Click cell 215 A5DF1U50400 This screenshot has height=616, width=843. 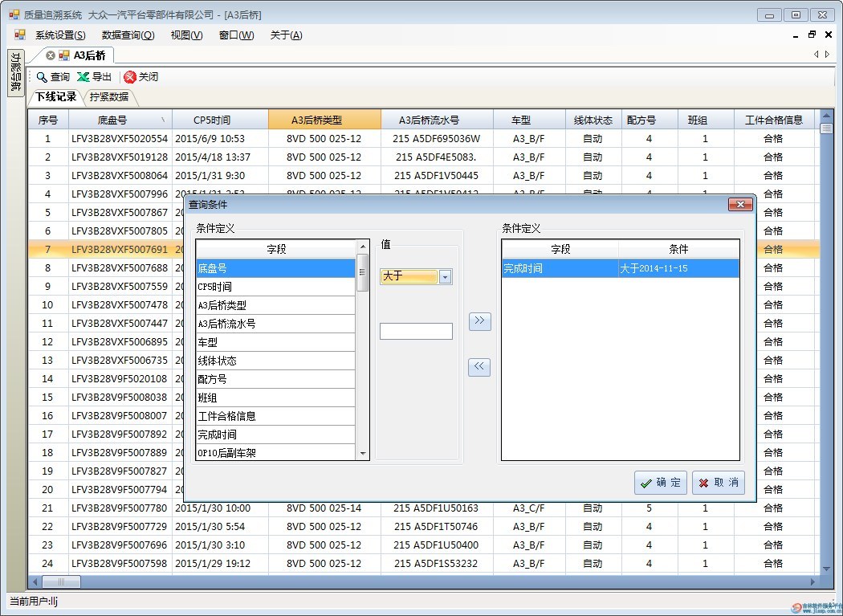[x=436, y=545]
